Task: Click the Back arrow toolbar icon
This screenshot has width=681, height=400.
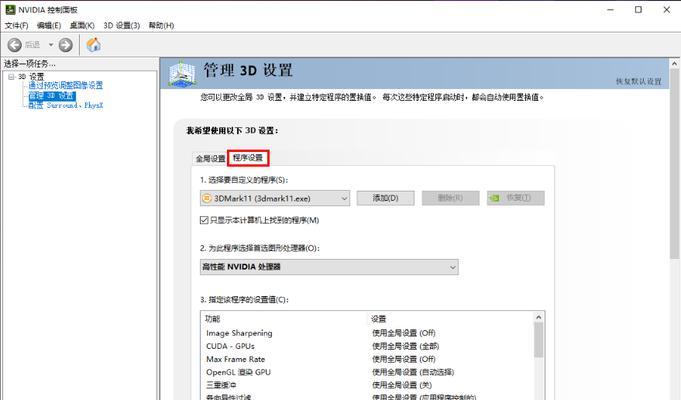Action: (x=14, y=45)
